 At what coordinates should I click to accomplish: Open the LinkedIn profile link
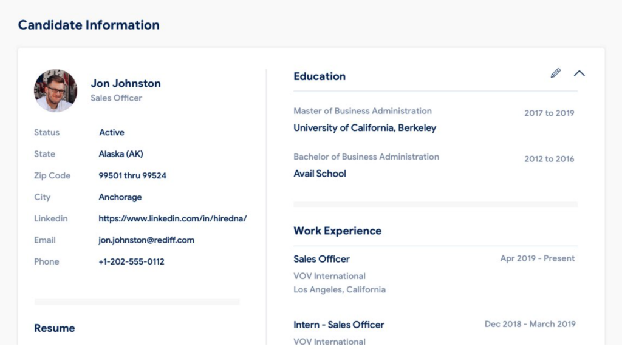pyautogui.click(x=173, y=218)
